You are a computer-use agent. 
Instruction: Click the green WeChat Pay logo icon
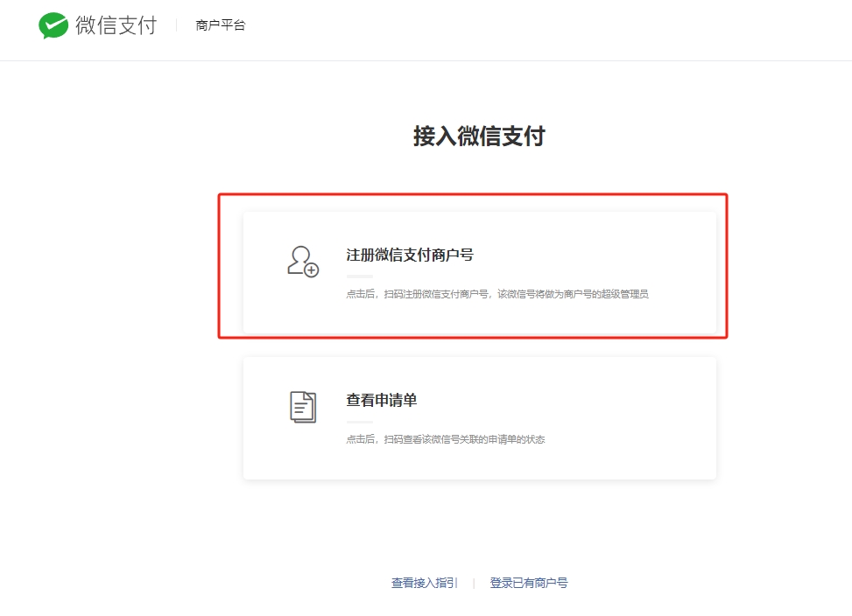point(53,25)
